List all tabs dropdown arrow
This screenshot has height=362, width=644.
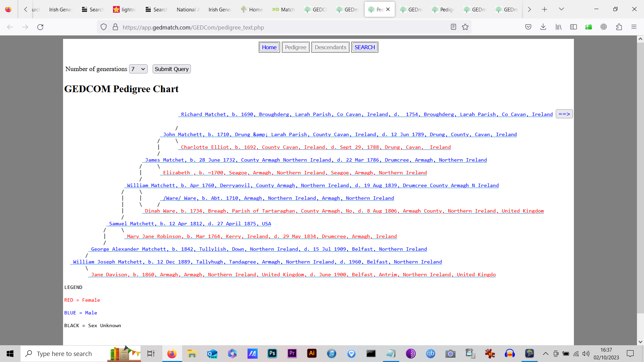click(561, 9)
